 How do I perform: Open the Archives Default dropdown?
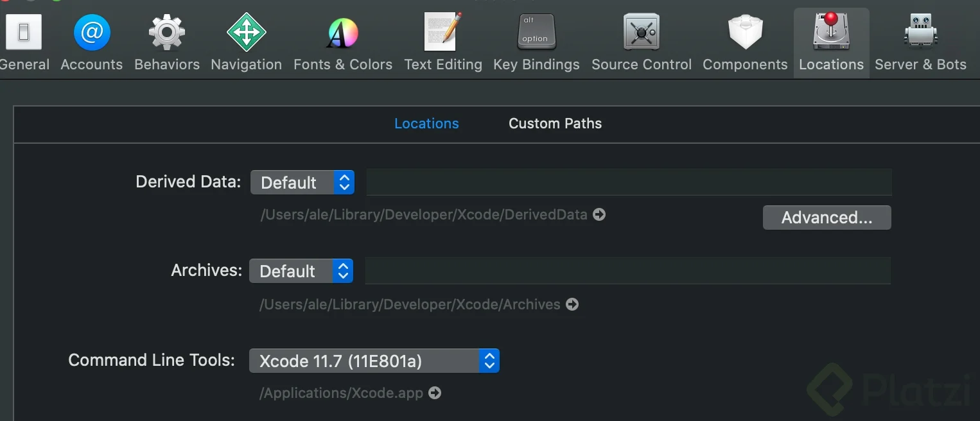click(301, 271)
